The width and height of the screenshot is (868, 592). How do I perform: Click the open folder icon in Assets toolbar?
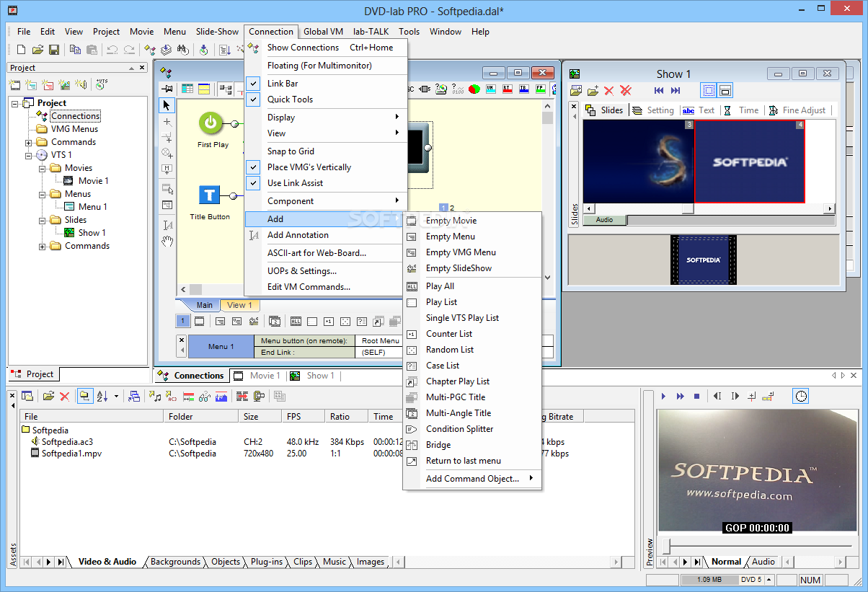click(x=48, y=396)
